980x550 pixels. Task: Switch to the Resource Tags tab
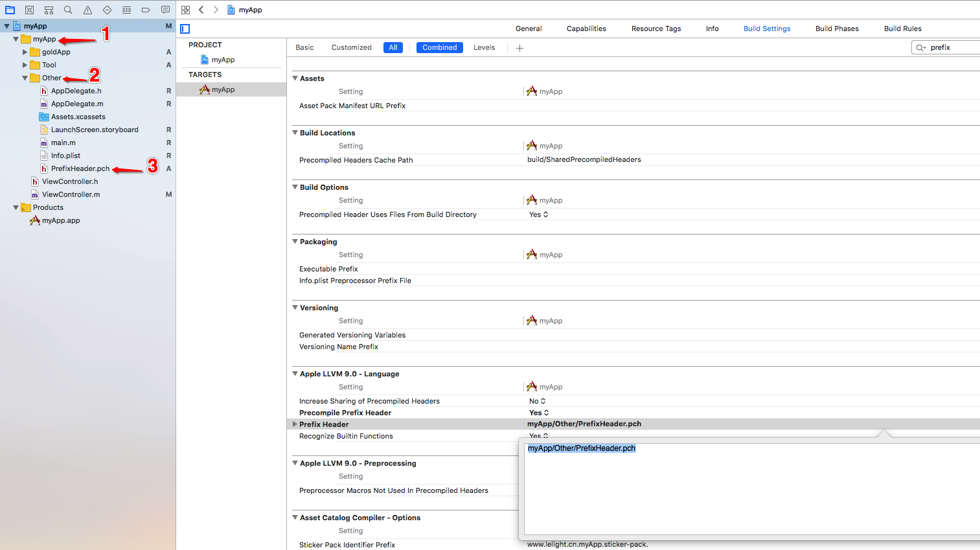656,29
